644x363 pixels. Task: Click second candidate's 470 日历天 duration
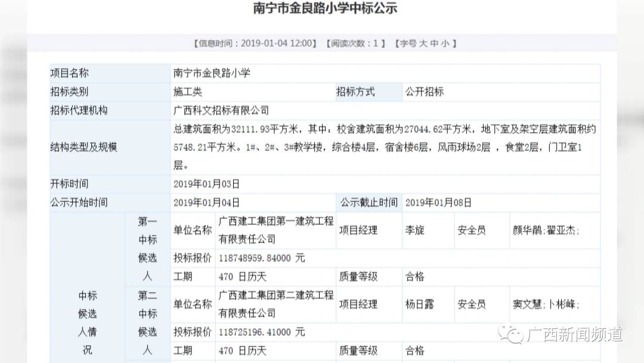coord(242,350)
